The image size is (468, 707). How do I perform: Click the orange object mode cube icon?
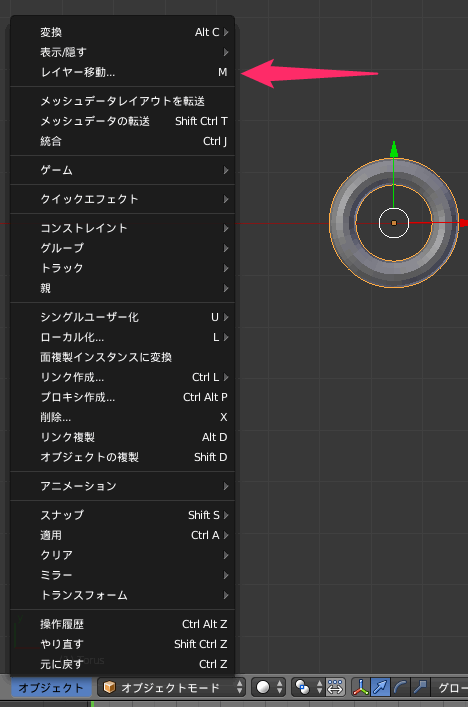109,687
